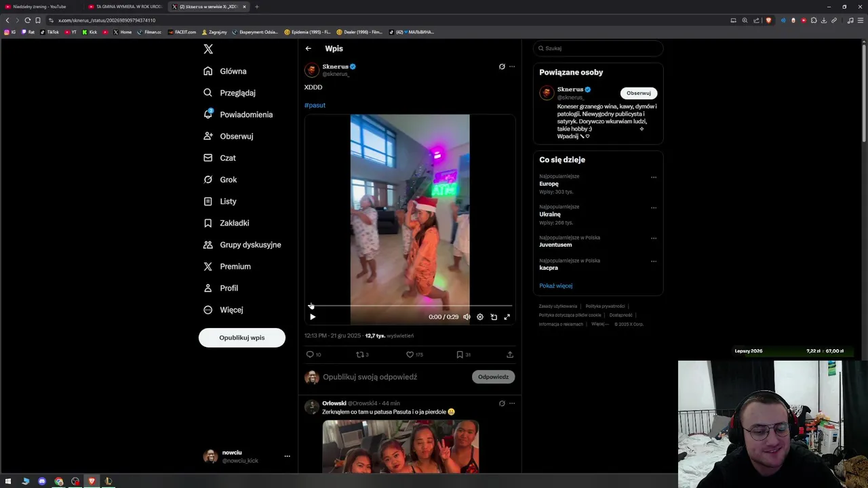The width and height of the screenshot is (868, 488).
Task: Click Odpowiedz button
Action: pyautogui.click(x=493, y=377)
